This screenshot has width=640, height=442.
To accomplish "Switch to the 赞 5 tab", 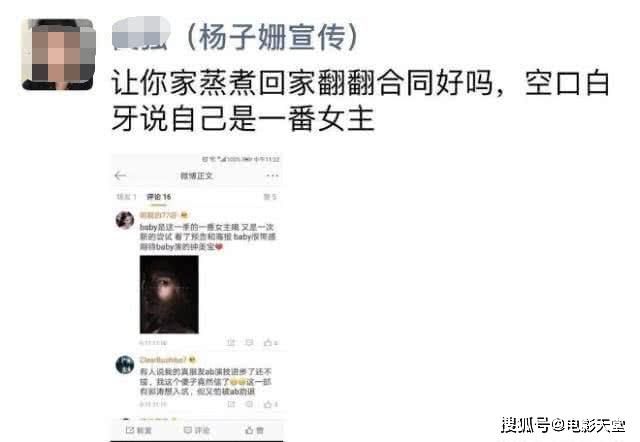I will (270, 197).
